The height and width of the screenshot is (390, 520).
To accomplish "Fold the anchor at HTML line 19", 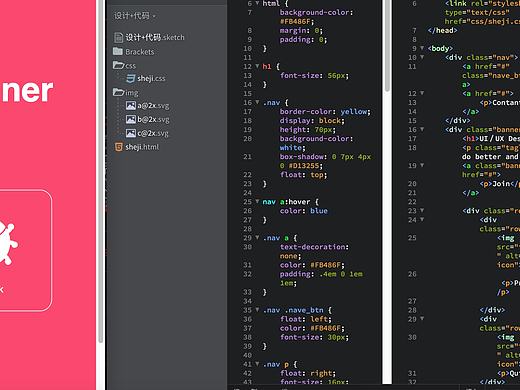I will (422, 165).
